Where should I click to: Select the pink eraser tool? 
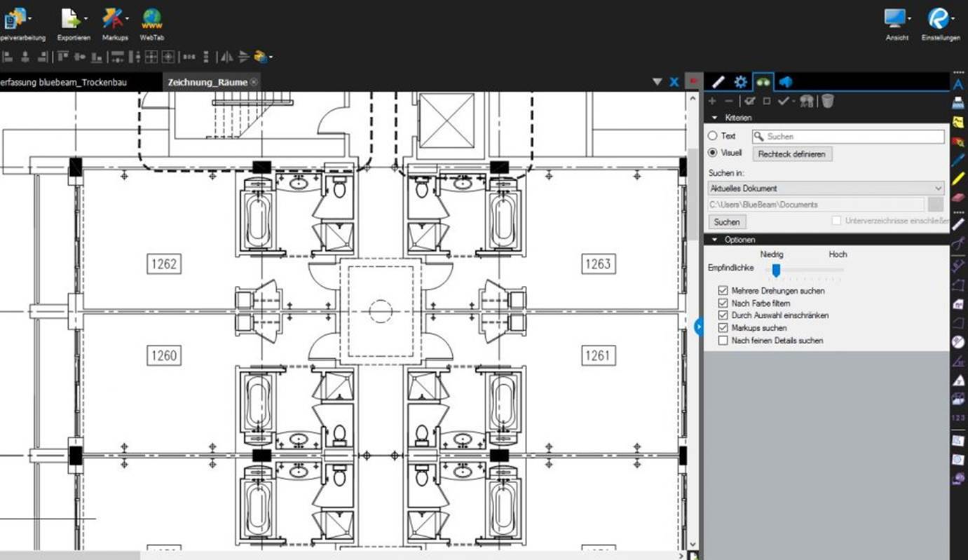pyautogui.click(x=958, y=199)
